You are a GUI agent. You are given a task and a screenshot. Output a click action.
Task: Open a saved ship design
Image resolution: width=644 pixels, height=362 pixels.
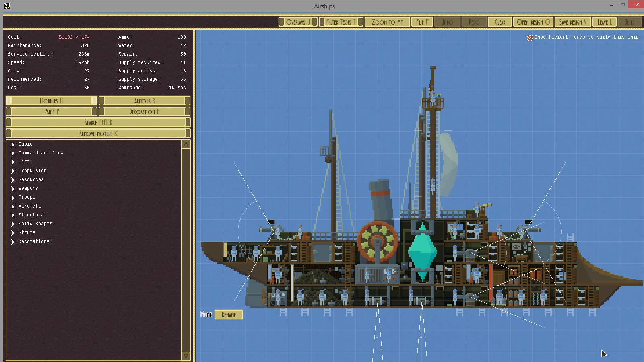coord(533,22)
